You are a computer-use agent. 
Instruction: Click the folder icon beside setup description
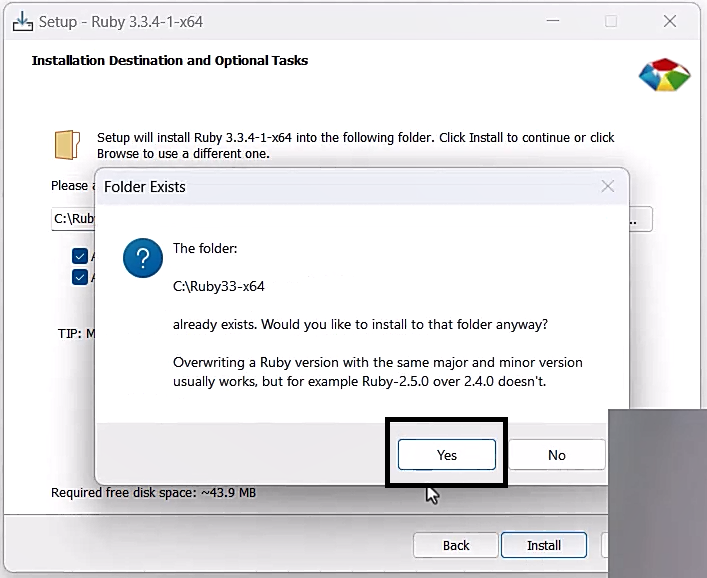(x=68, y=145)
